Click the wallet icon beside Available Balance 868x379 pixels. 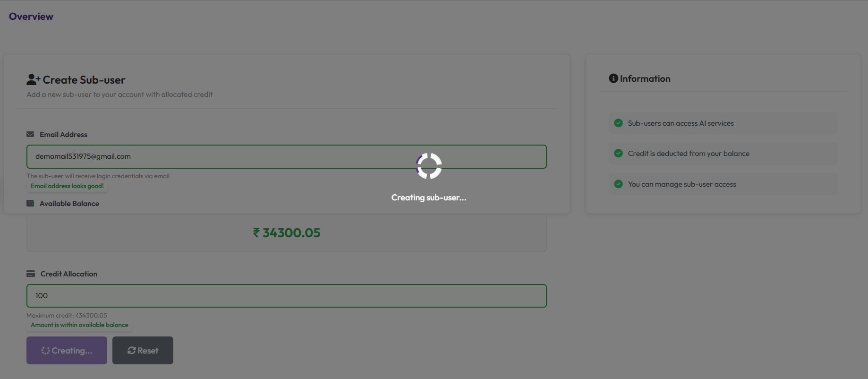(30, 204)
